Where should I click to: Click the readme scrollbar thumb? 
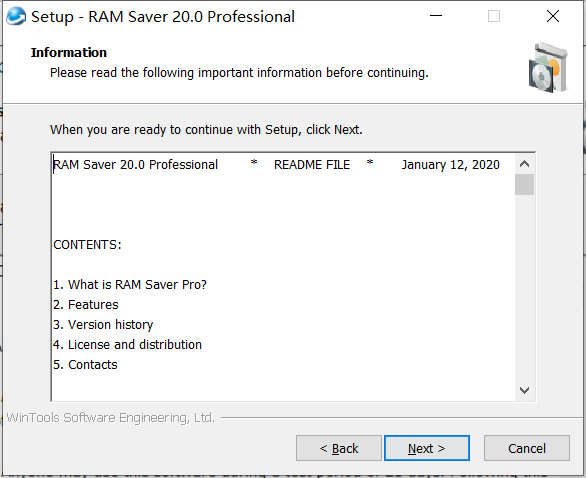pyautogui.click(x=524, y=185)
